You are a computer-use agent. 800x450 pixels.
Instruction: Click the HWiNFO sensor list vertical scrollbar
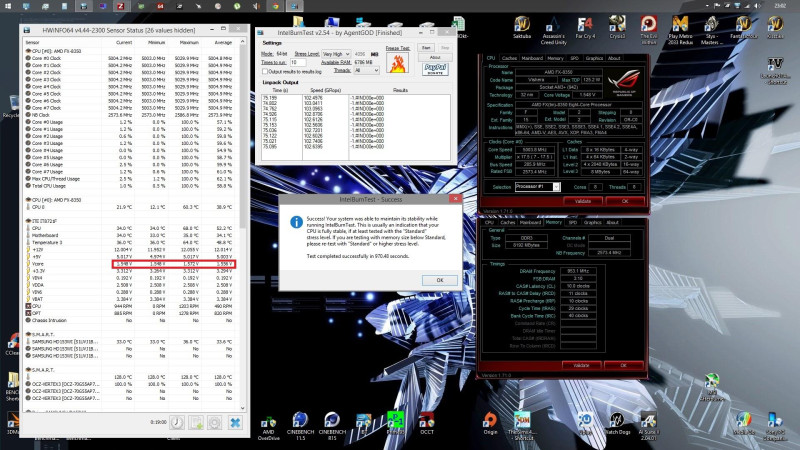click(243, 225)
